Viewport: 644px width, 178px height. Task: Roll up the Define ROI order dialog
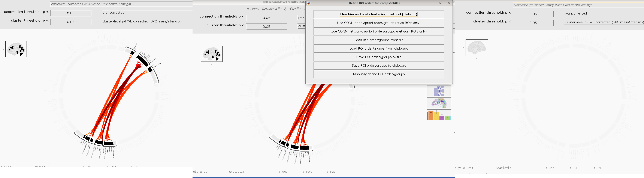point(439,3)
